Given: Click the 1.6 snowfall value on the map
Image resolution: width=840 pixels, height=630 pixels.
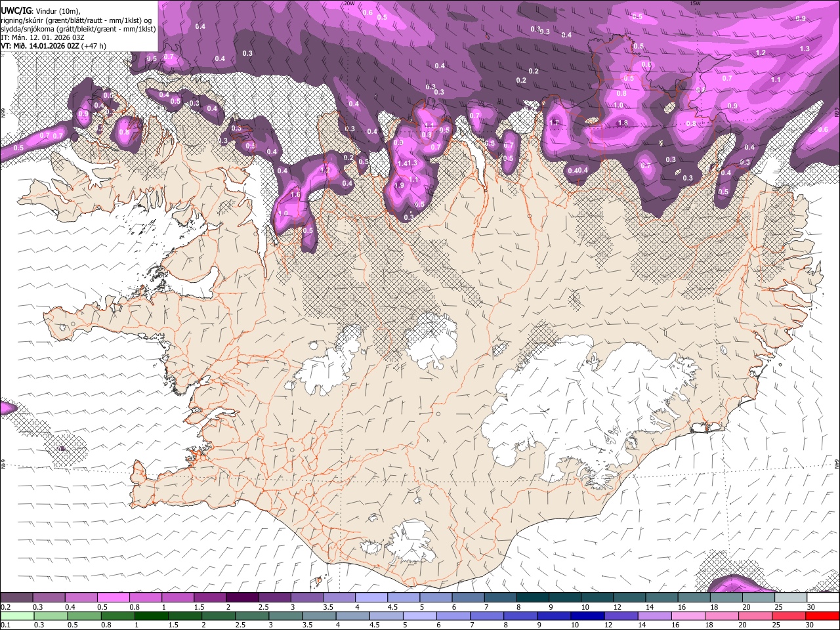Looking at the screenshot, I should [x=295, y=194].
